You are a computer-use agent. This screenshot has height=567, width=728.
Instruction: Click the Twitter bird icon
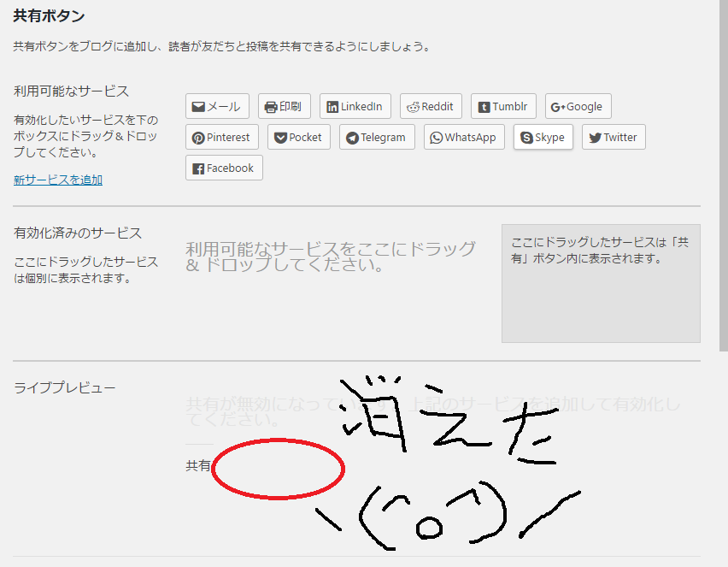coord(595,138)
